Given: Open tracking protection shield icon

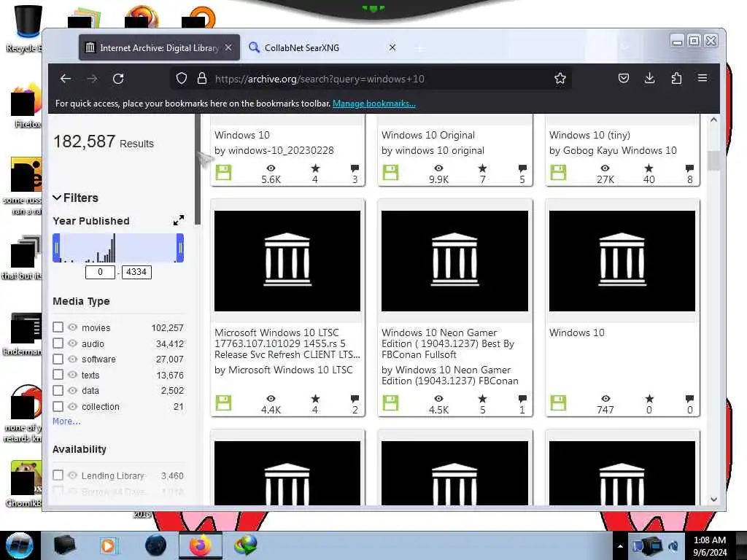Looking at the screenshot, I should coord(181,79).
